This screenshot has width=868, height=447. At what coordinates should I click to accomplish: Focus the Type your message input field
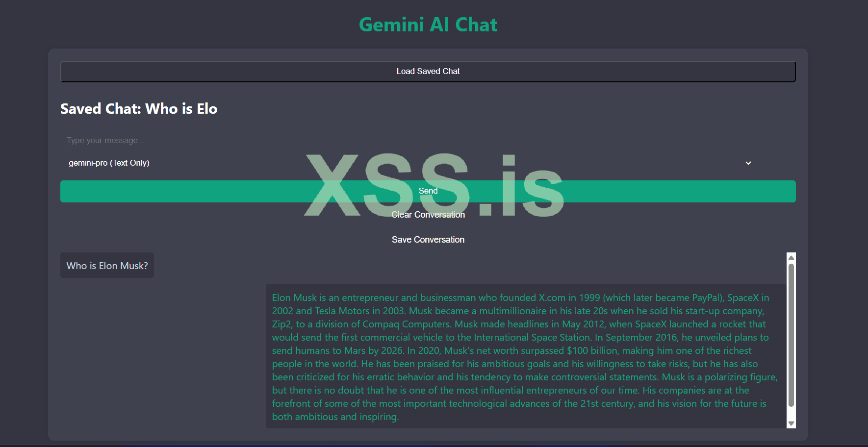tap(294, 141)
